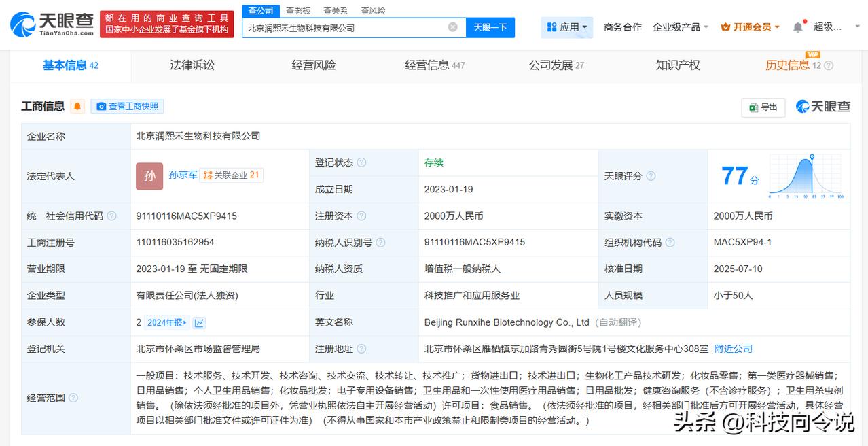Click the 增值税一般纳税人 value

(463, 269)
